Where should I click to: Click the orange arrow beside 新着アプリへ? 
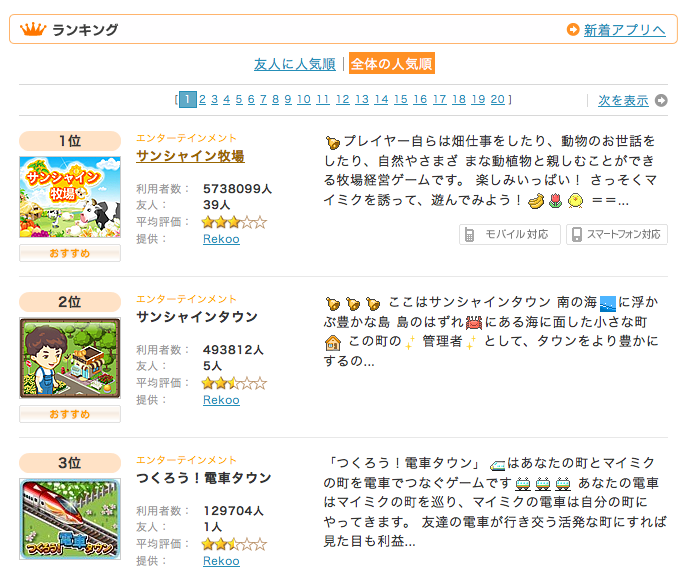click(x=573, y=30)
